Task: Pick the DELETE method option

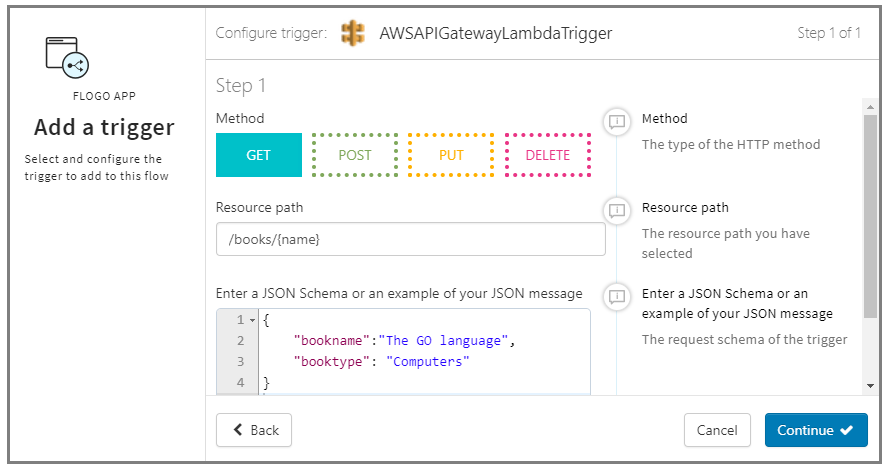Action: coord(547,155)
